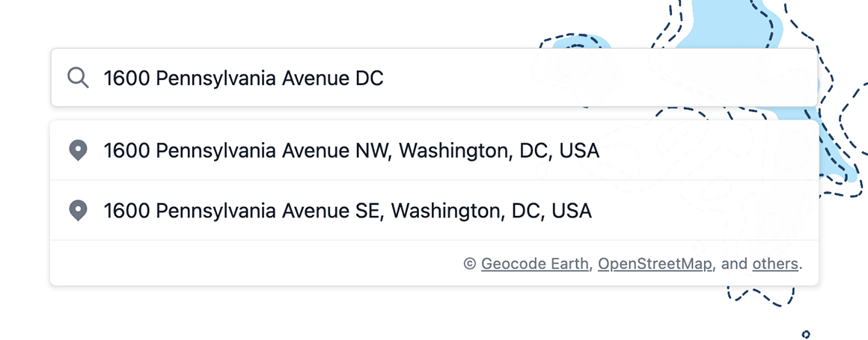The height and width of the screenshot is (340, 868).
Task: Follow the "others" attribution link
Action: coord(775,264)
